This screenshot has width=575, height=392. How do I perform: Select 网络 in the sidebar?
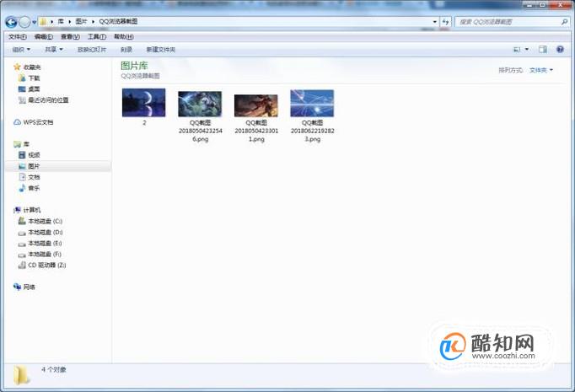(x=29, y=287)
